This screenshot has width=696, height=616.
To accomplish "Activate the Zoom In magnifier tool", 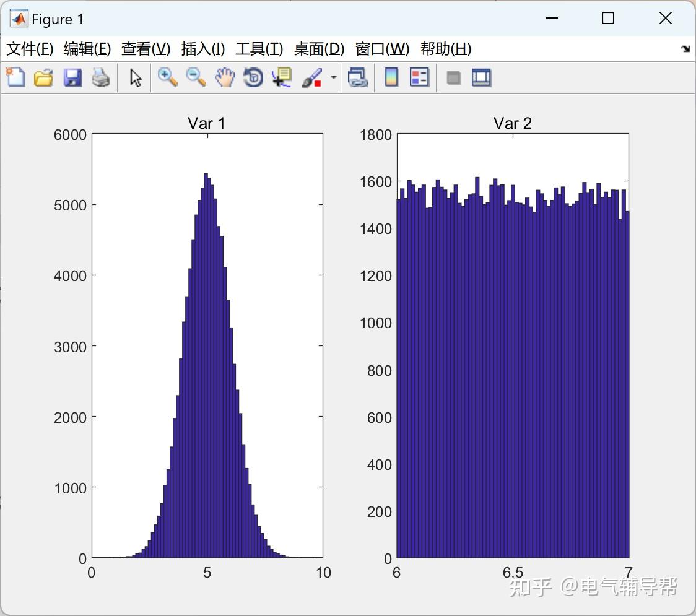I will pos(167,77).
